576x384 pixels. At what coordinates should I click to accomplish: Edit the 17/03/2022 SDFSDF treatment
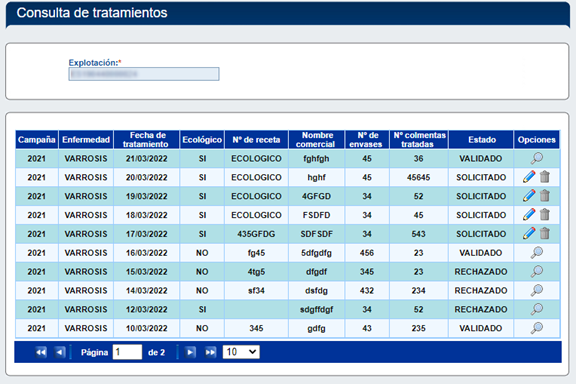pos(529,234)
